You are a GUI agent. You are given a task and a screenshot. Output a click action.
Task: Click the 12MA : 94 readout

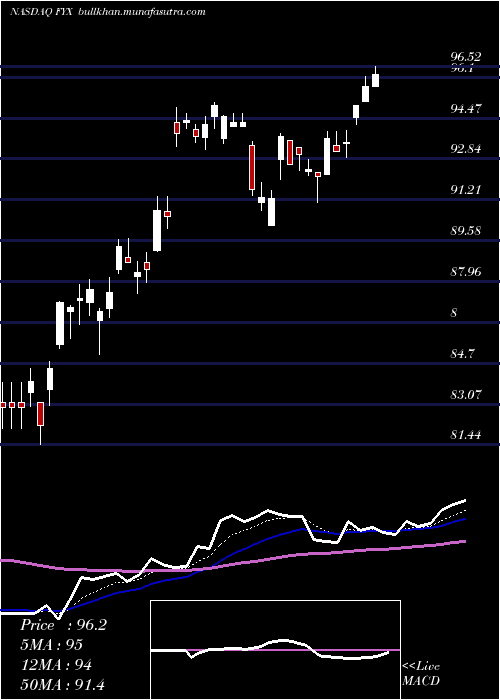(x=56, y=665)
